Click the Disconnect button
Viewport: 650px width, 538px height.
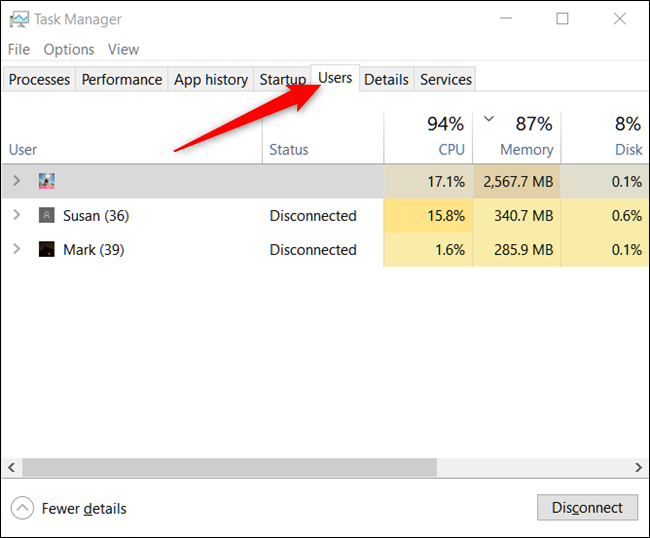point(587,507)
